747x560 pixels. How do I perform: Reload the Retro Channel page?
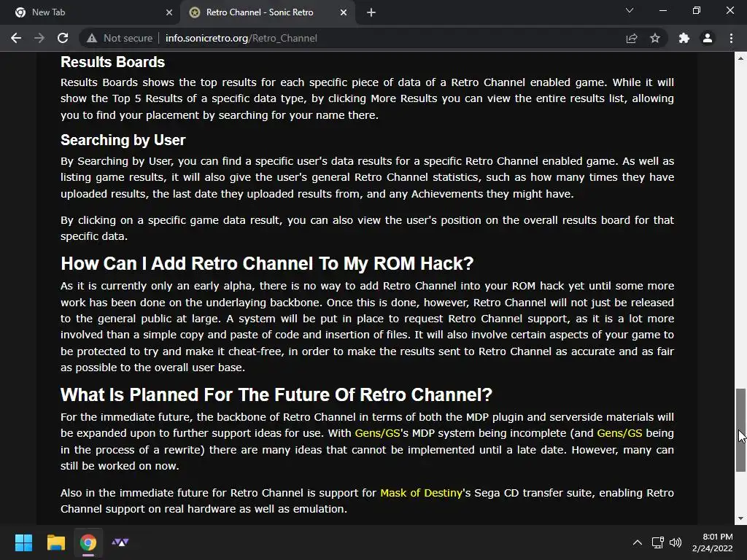(x=63, y=38)
